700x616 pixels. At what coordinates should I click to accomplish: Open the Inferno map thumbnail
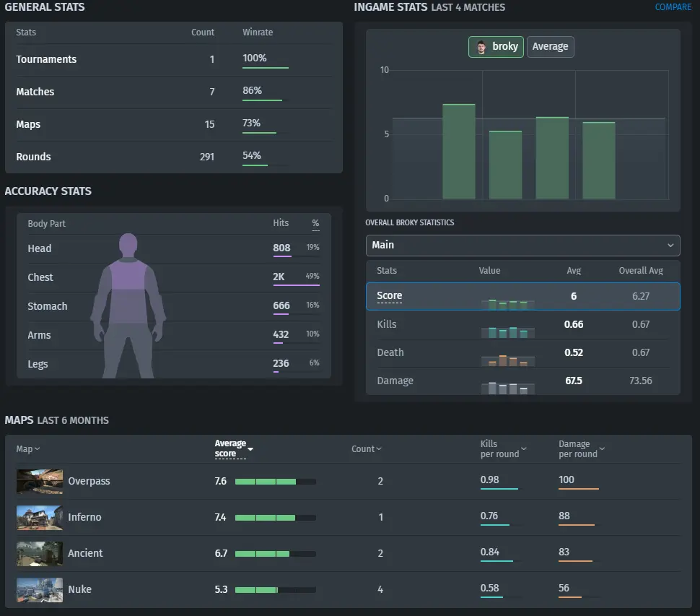[x=40, y=517]
